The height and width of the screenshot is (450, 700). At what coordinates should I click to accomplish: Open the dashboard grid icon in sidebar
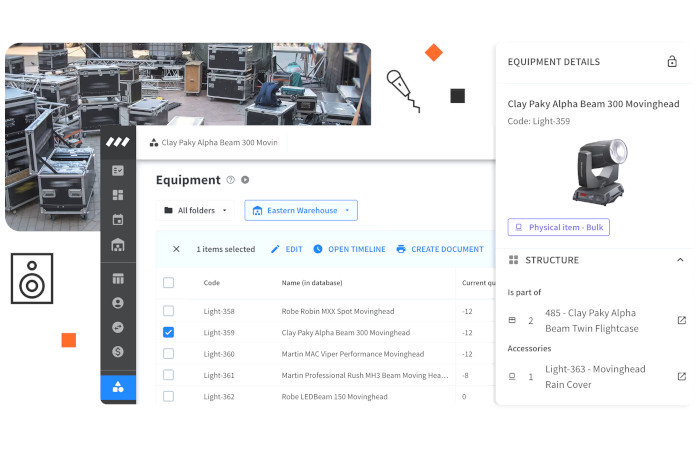coord(118,195)
